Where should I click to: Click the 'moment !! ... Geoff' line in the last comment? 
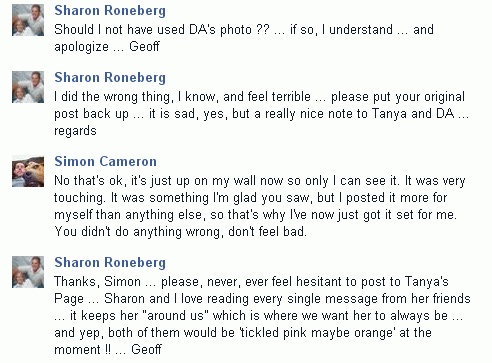(108, 350)
